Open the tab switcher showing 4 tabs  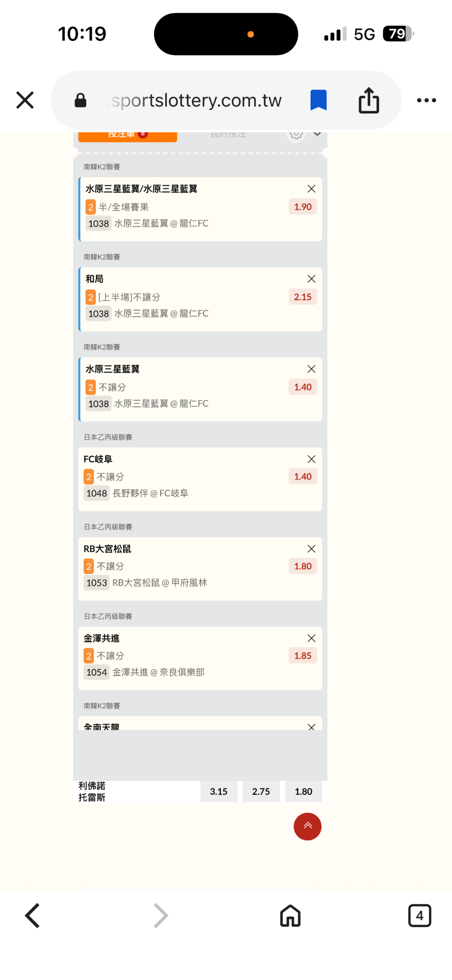pyautogui.click(x=419, y=916)
